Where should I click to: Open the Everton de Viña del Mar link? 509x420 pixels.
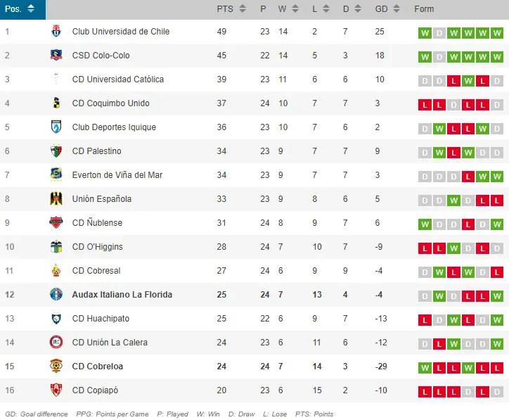(x=117, y=175)
